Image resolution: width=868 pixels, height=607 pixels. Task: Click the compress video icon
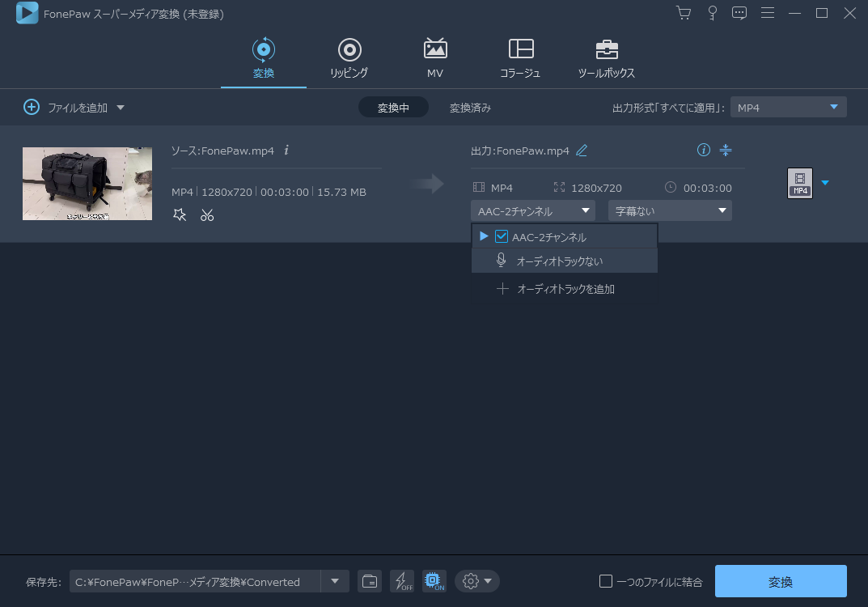[725, 150]
